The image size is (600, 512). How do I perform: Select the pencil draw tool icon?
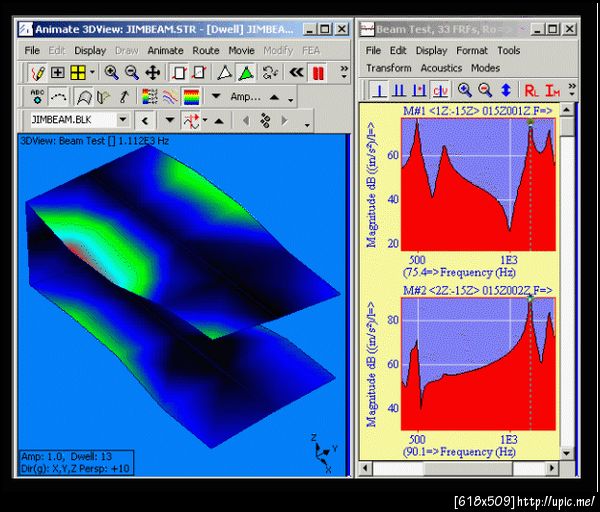[38, 73]
